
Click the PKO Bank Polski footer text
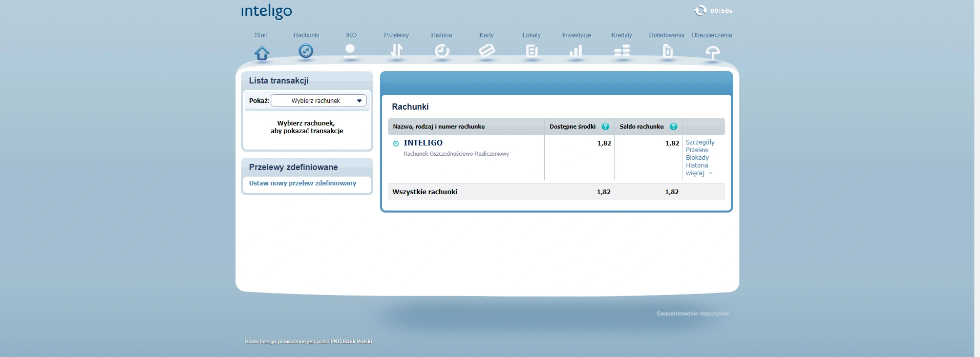[351, 342]
